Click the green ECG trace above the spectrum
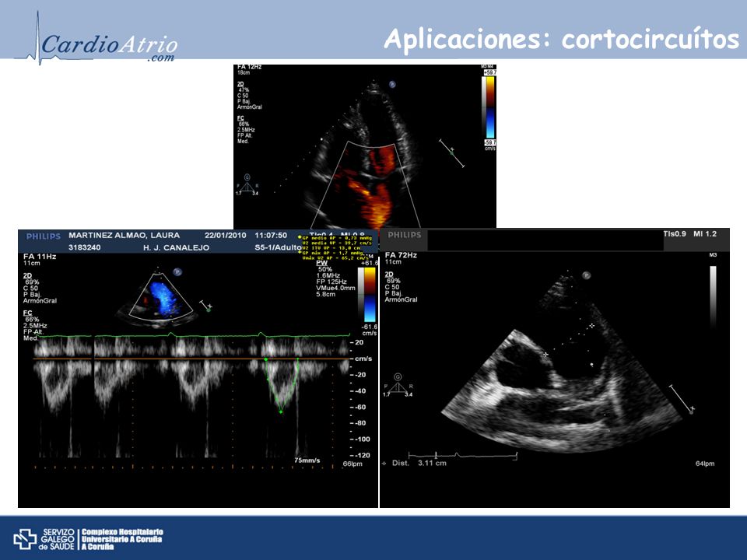 click(x=191, y=335)
